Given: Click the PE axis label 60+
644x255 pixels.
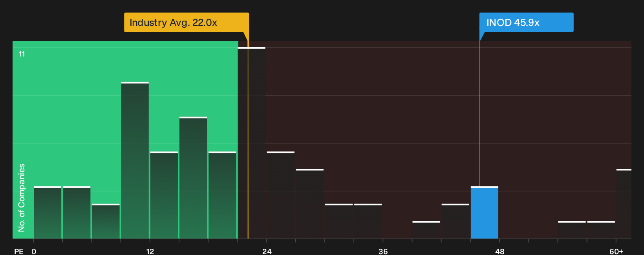Looking at the screenshot, I should pyautogui.click(x=616, y=251).
